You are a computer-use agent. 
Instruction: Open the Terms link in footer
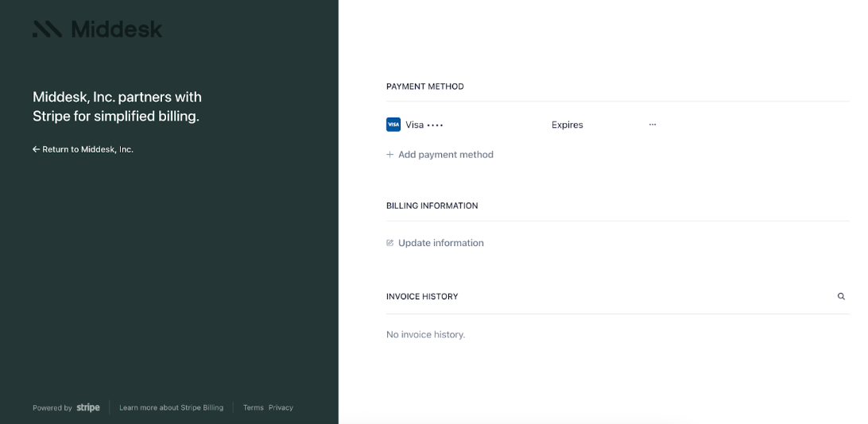click(x=253, y=408)
